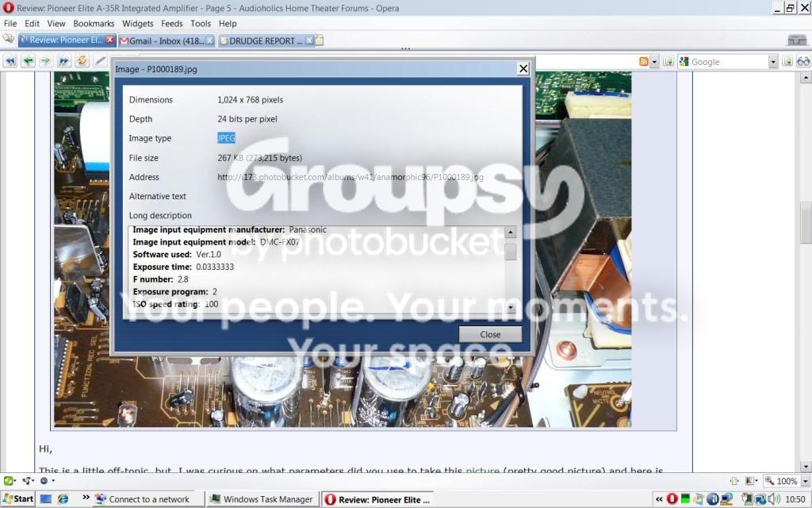
Task: Reload the page with the orange Reload icon
Action: [82, 61]
